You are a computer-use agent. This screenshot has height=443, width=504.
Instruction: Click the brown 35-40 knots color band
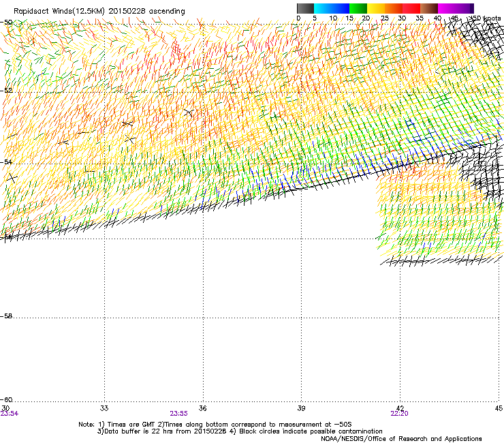429,8
